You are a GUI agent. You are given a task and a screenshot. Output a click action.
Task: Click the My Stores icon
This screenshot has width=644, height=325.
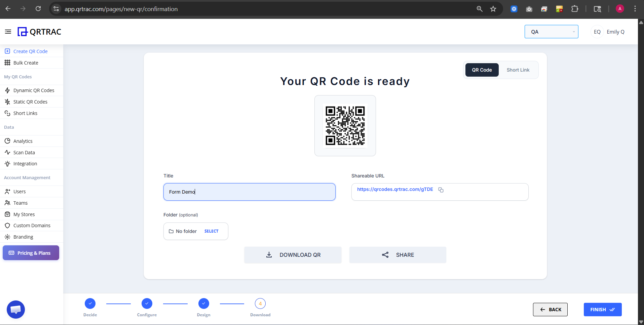coord(7,214)
